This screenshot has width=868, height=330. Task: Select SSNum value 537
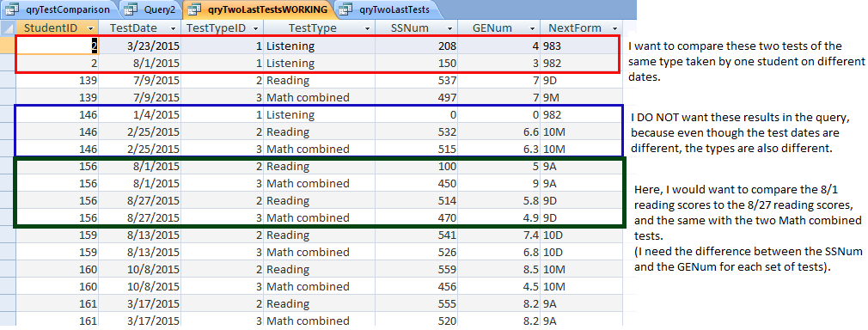point(417,80)
